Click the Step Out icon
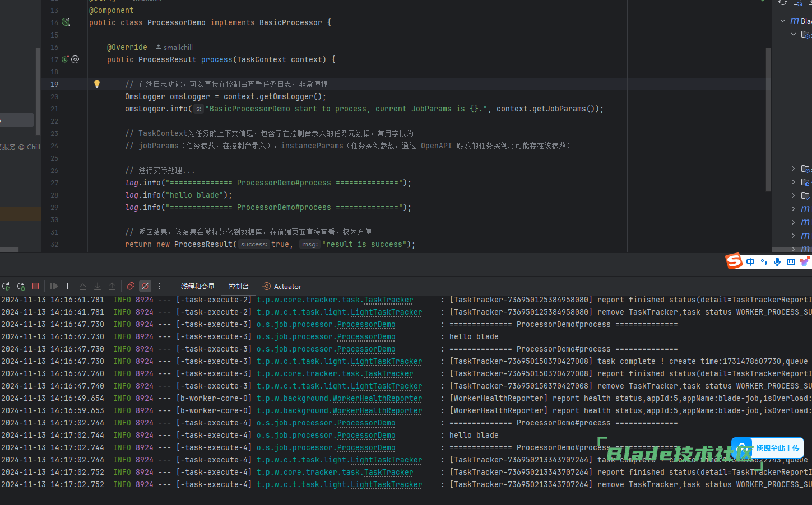This screenshot has height=505, width=812. pos(112,286)
